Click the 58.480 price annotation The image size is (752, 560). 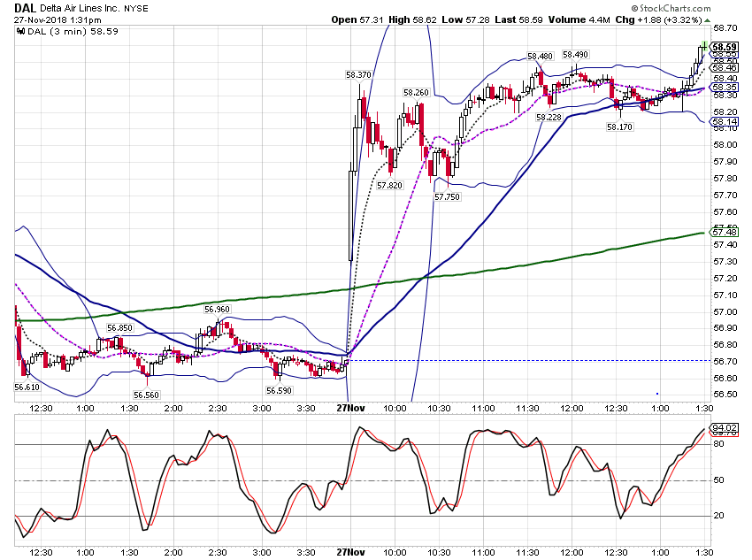(540, 56)
